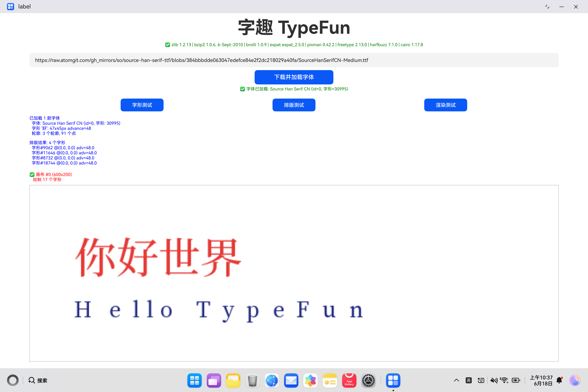Open the yellow Files folder in dock
This screenshot has height=392, width=588.
click(x=233, y=380)
